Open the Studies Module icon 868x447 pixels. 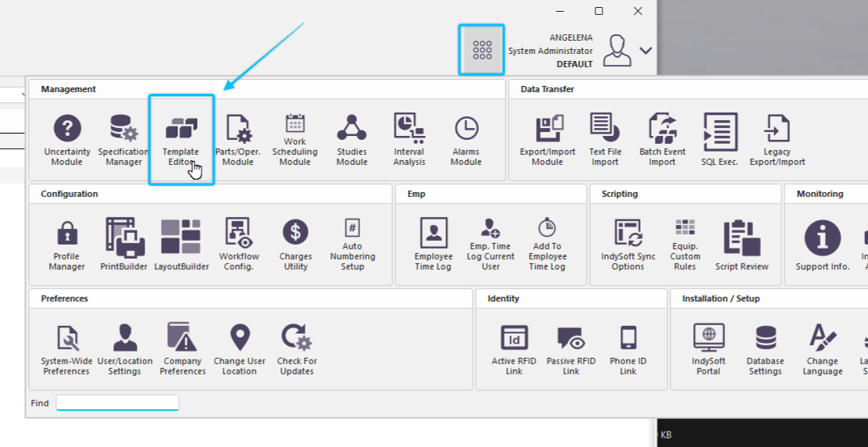[x=352, y=129]
